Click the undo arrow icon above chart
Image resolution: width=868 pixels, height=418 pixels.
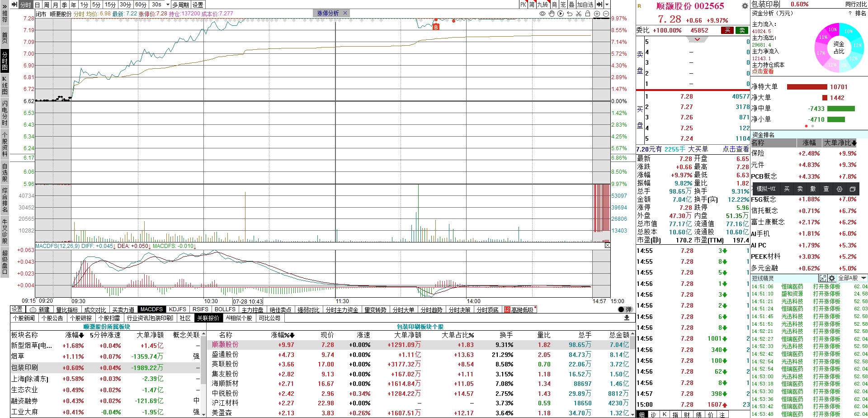pos(570,14)
